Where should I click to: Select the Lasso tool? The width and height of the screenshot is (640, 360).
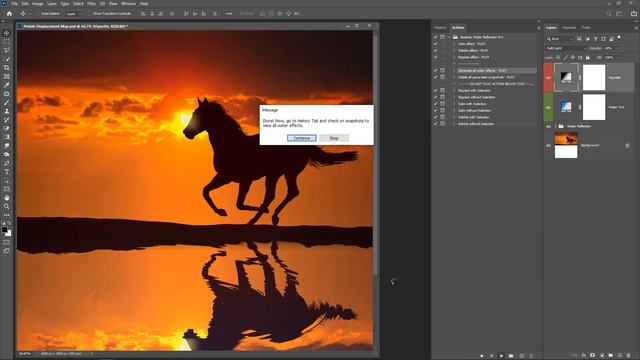point(7,50)
